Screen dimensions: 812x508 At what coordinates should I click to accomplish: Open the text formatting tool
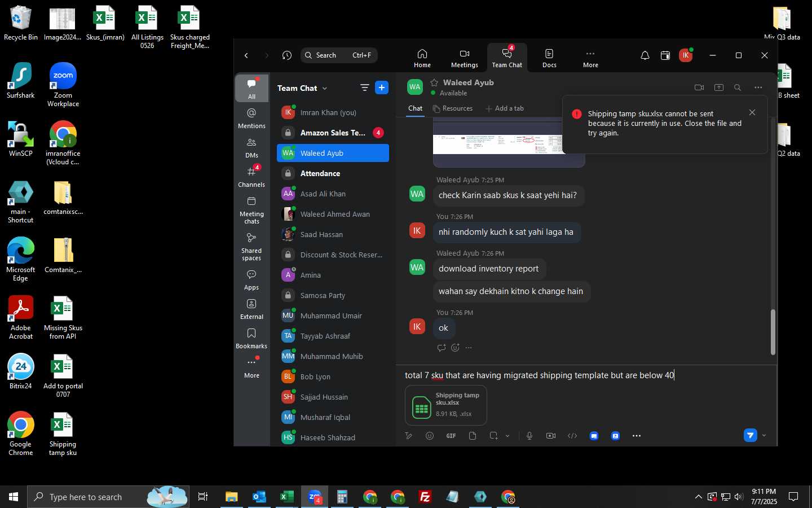coord(409,436)
